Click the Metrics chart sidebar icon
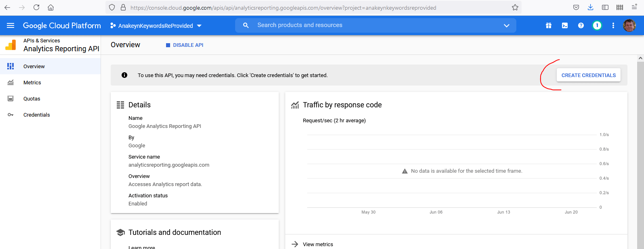 tap(11, 82)
